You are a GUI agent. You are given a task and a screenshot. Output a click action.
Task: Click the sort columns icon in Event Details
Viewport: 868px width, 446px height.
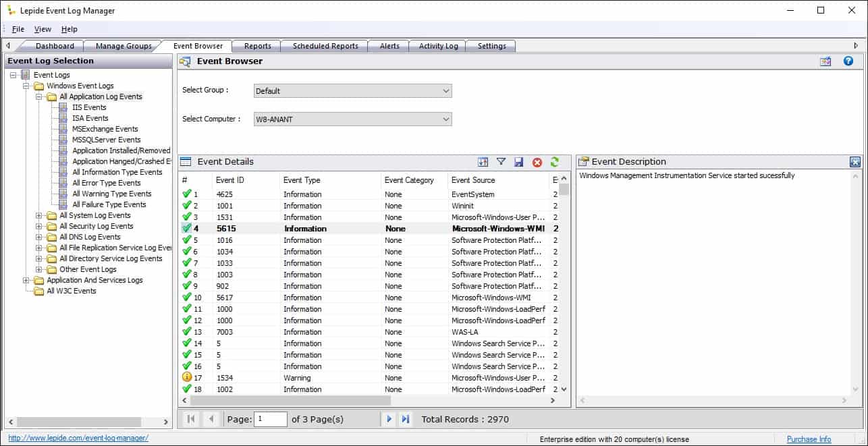coord(483,162)
